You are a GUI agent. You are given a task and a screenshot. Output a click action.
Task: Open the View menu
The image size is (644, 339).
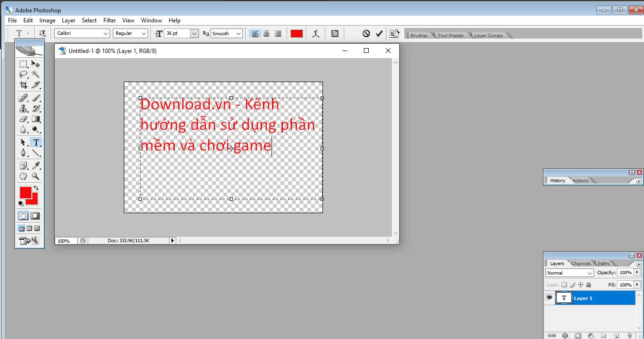(129, 21)
